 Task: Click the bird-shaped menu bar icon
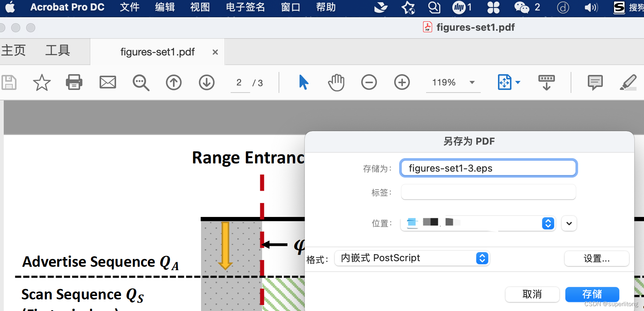[x=381, y=7]
